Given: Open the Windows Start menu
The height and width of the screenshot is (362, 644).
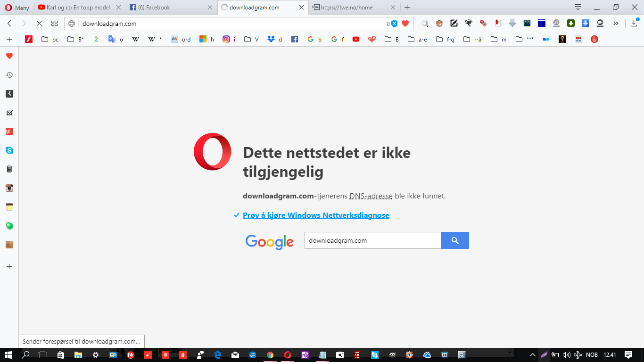Looking at the screenshot, I should 8,355.
